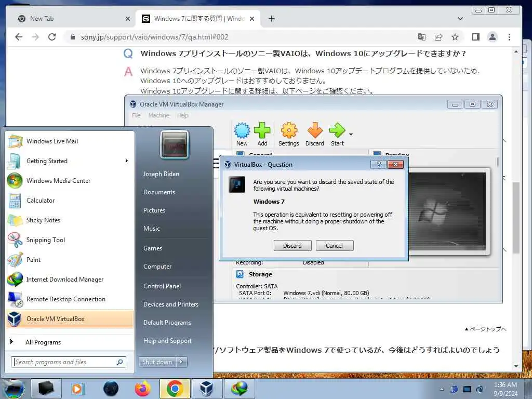Launch Calculator from the Start menu
This screenshot has width=532, height=399.
[x=70, y=200]
